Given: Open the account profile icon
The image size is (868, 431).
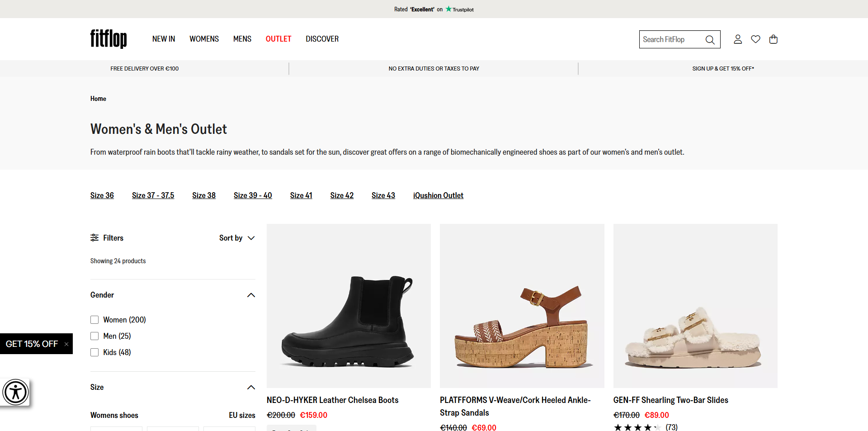Looking at the screenshot, I should 738,39.
